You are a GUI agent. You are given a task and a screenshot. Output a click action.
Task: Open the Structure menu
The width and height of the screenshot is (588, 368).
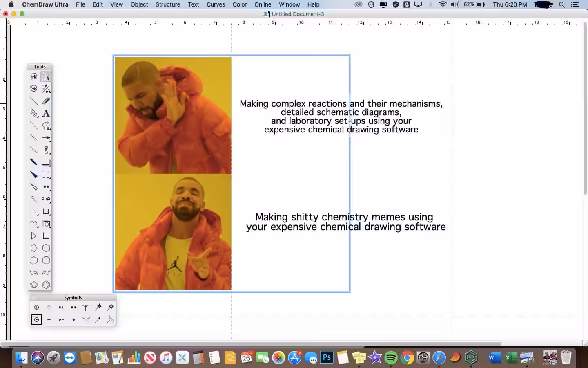(168, 4)
